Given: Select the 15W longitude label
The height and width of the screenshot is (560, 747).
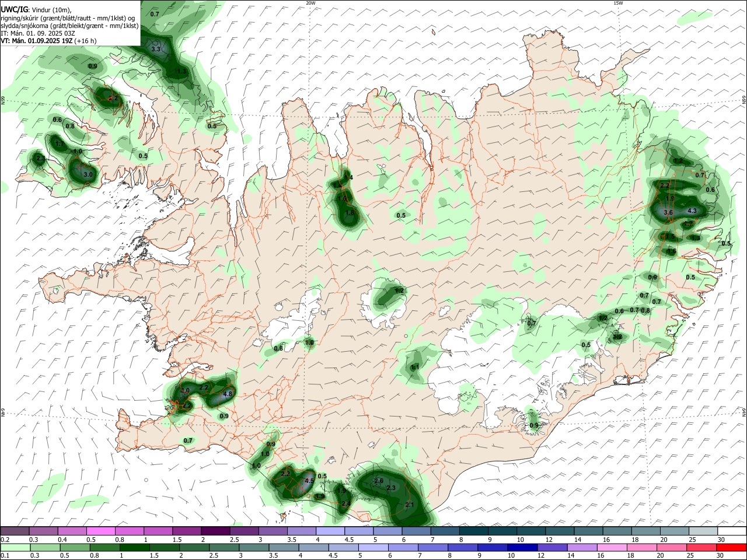Looking at the screenshot, I should tap(618, 3).
